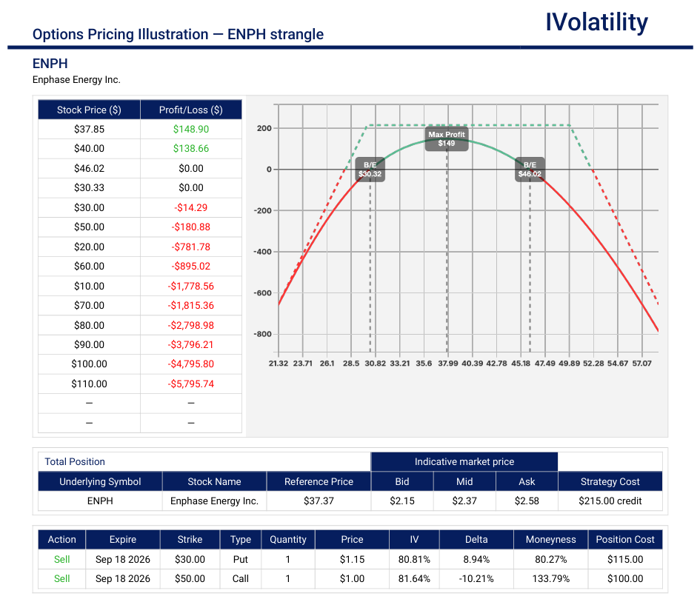Click the ENPH ticker heading

(50, 64)
